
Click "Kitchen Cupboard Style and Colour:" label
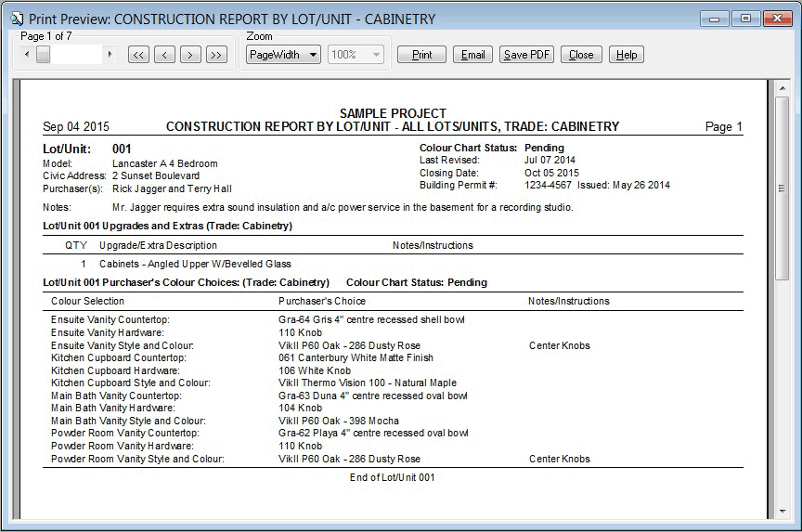[131, 383]
